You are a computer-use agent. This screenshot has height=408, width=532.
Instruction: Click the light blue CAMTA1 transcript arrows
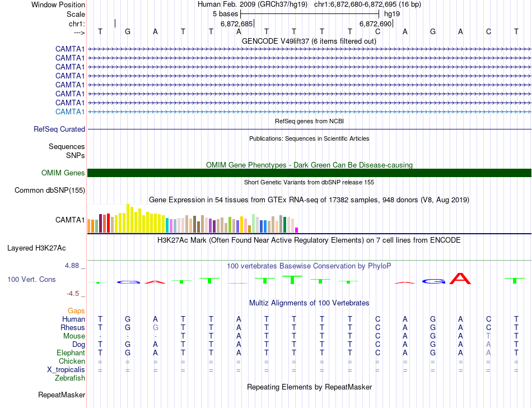[x=309, y=112]
